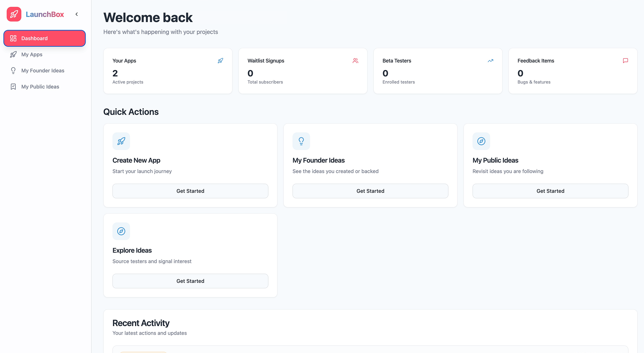644x353 pixels.
Task: Click the compass icon in Explore Ideas card
Action: 121,231
